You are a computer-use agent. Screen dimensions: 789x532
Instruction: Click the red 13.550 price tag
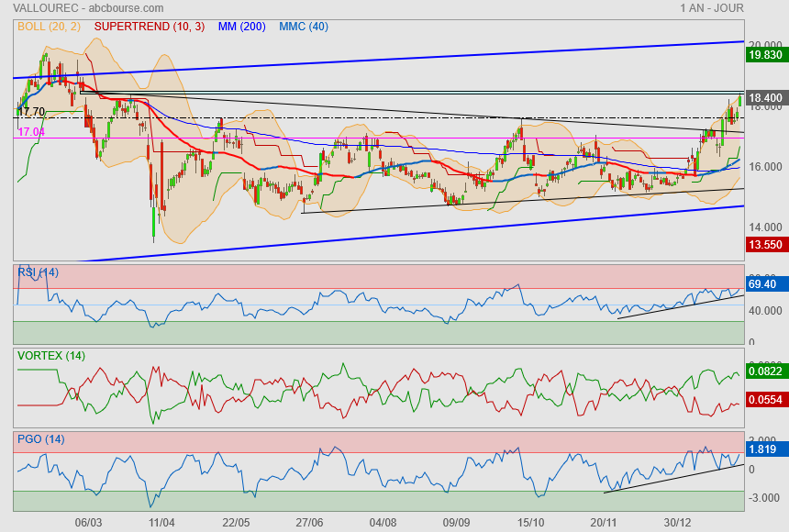[x=765, y=245]
